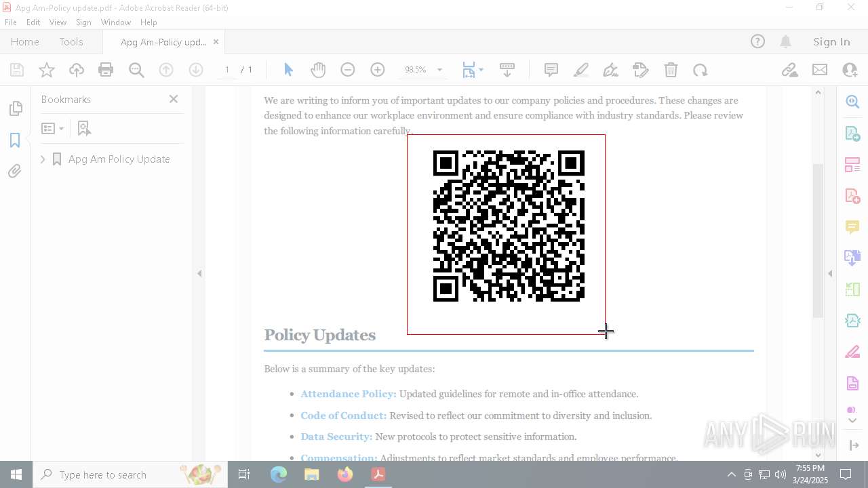This screenshot has width=868, height=488.
Task: Open the search tool in right pane
Action: (852, 102)
